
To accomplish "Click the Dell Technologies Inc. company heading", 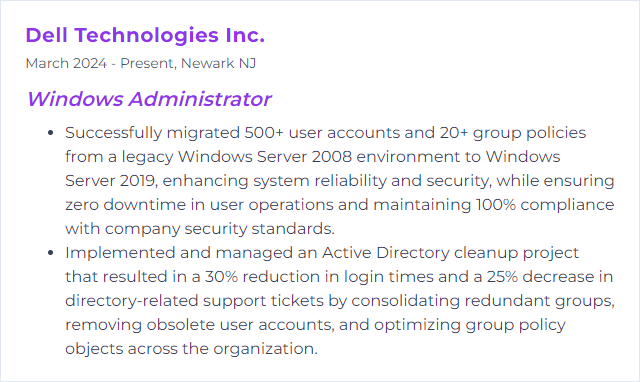I will click(x=145, y=35).
